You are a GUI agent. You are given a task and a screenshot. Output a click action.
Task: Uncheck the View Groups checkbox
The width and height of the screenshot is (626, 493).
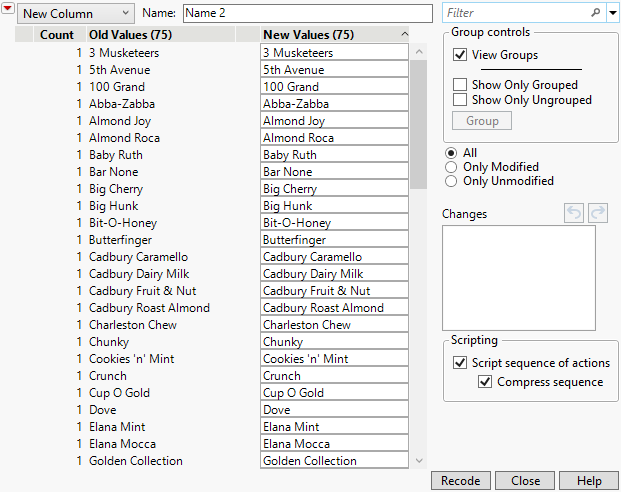(x=460, y=55)
